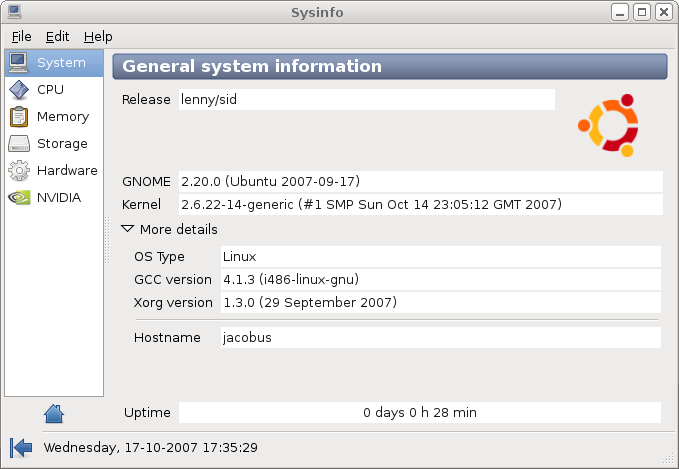The height and width of the screenshot is (469, 679).
Task: Open the Memory clipboard icon
Action: (x=19, y=117)
